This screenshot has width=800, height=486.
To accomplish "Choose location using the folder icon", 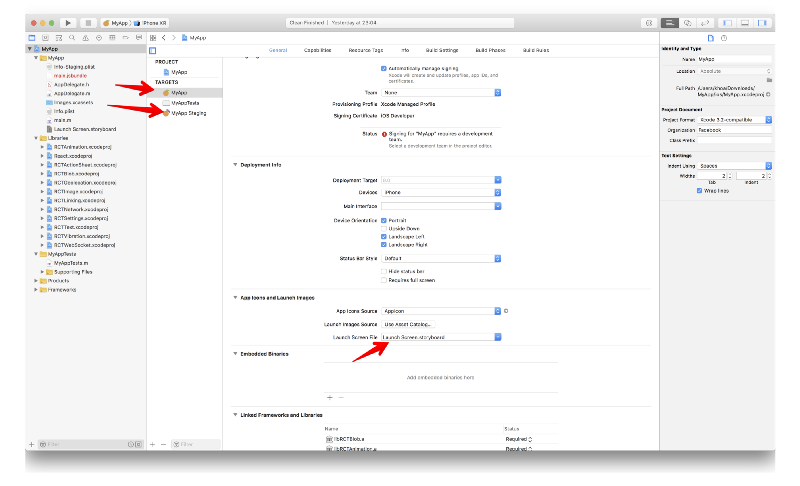I will [x=769, y=80].
